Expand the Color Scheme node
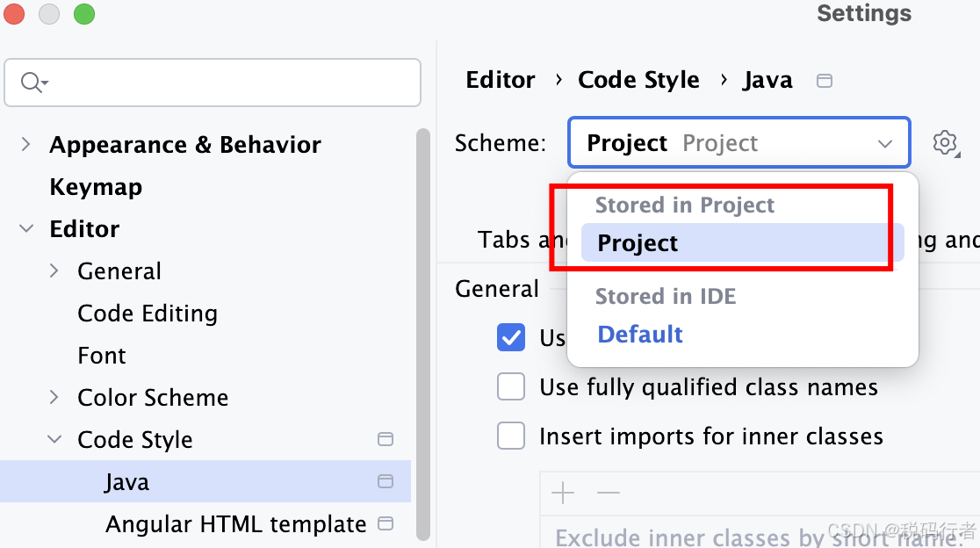980x548 pixels. pos(54,397)
